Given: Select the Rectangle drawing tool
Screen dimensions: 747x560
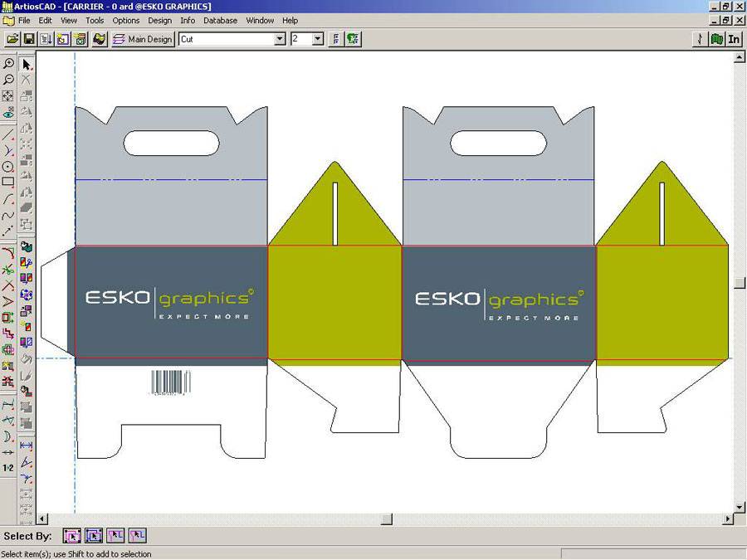Looking at the screenshot, I should (8, 183).
